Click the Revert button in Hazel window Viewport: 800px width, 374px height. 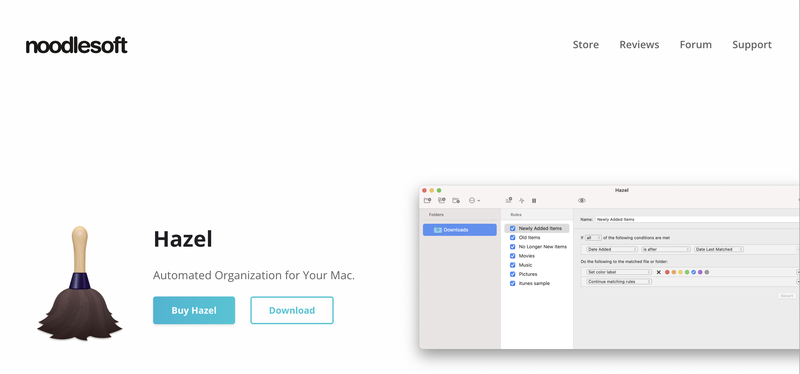click(787, 296)
